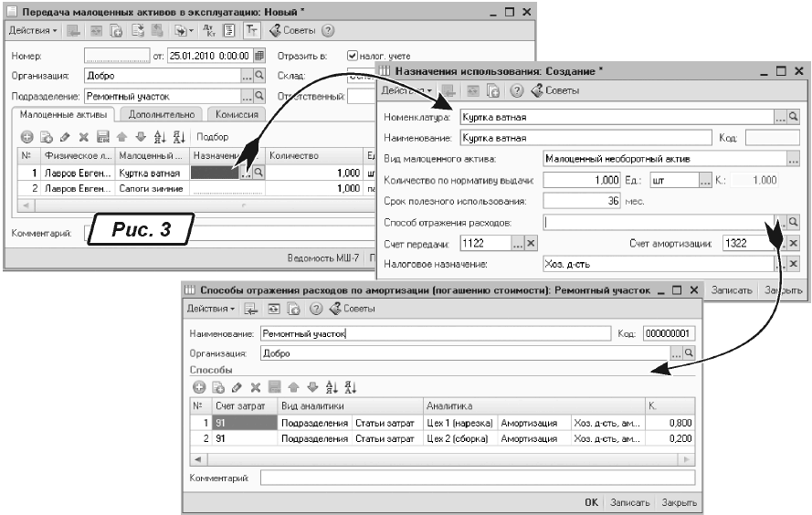Toggle the налог. учете checkbox
Image resolution: width=812 pixels, height=515 pixels.
point(353,56)
